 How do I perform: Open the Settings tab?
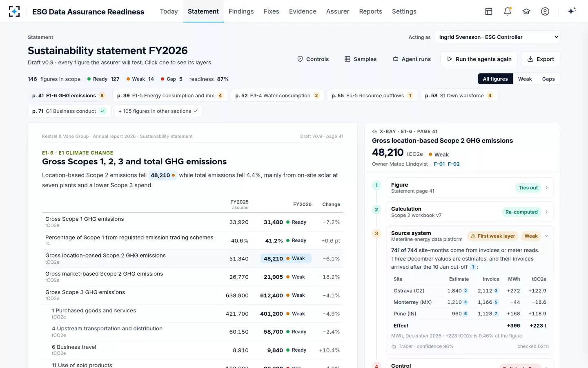[404, 11]
